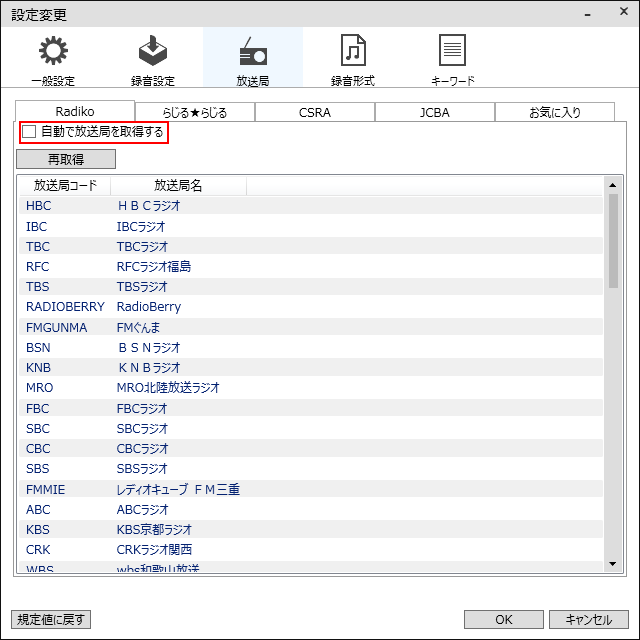Select the 放送局 radio icon
640x640 pixels.
pos(253,51)
